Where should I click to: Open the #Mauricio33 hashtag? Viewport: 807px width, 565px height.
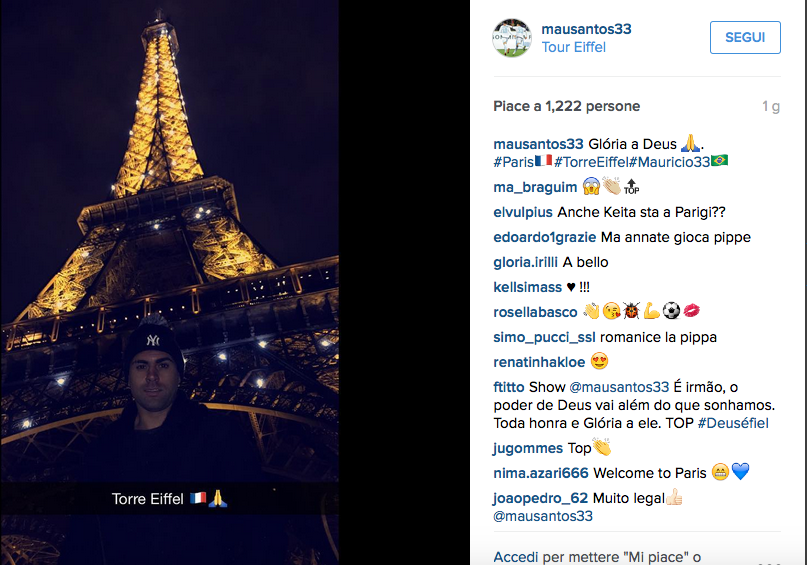pyautogui.click(x=670, y=162)
